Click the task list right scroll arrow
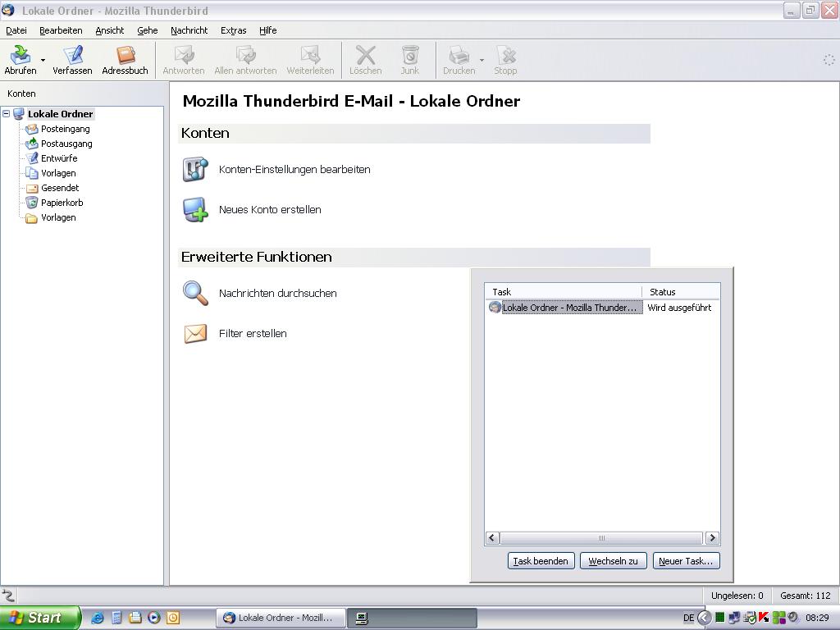Screen dimensions: 840x630 712,538
